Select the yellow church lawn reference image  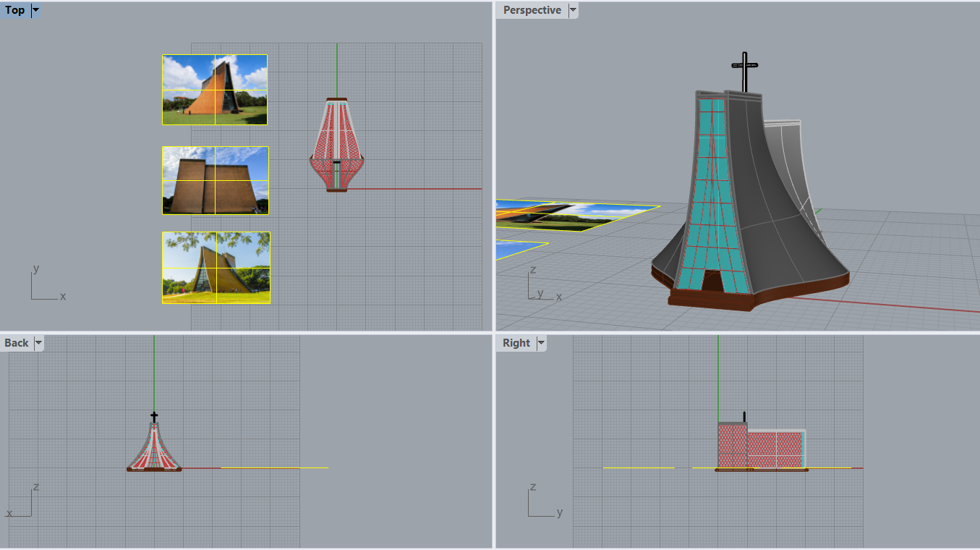216,268
